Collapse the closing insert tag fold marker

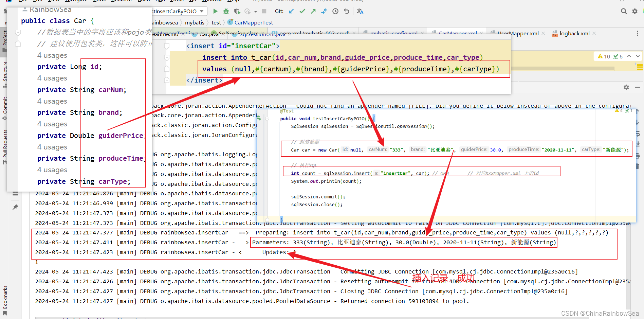(167, 80)
